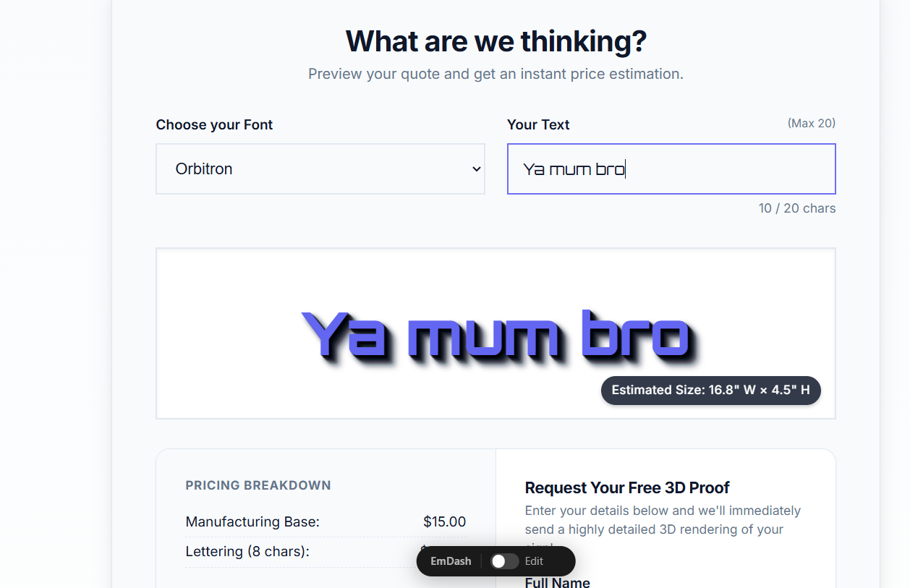The image size is (910, 588).
Task: Click the PRICING BREAKDOWN header
Action: click(258, 485)
